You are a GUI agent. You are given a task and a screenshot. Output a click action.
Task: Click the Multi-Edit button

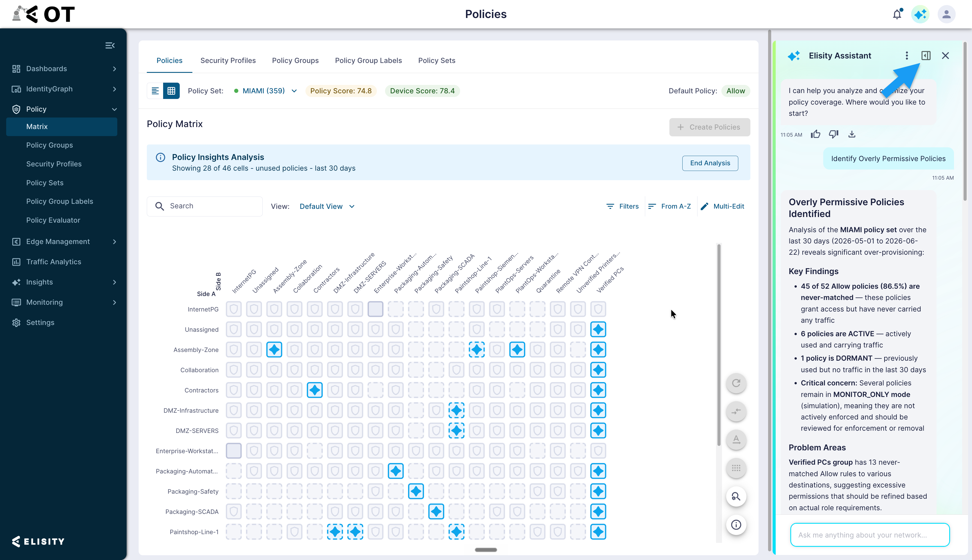coord(722,207)
